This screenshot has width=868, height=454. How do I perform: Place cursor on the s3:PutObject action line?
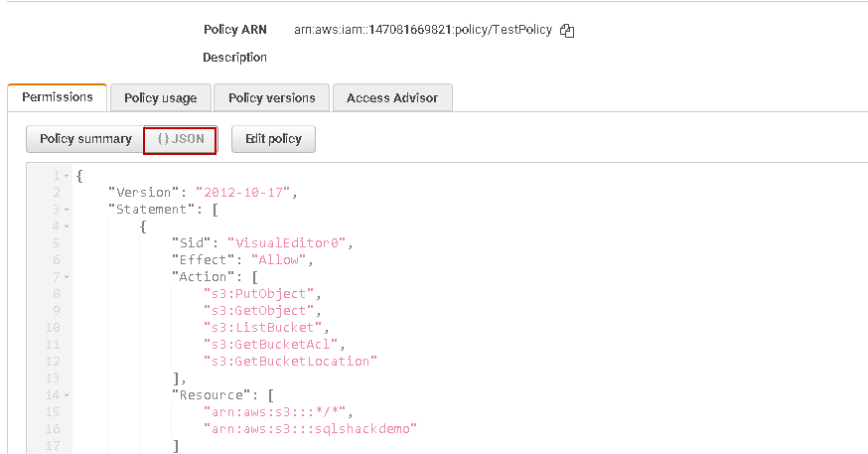click(x=260, y=294)
